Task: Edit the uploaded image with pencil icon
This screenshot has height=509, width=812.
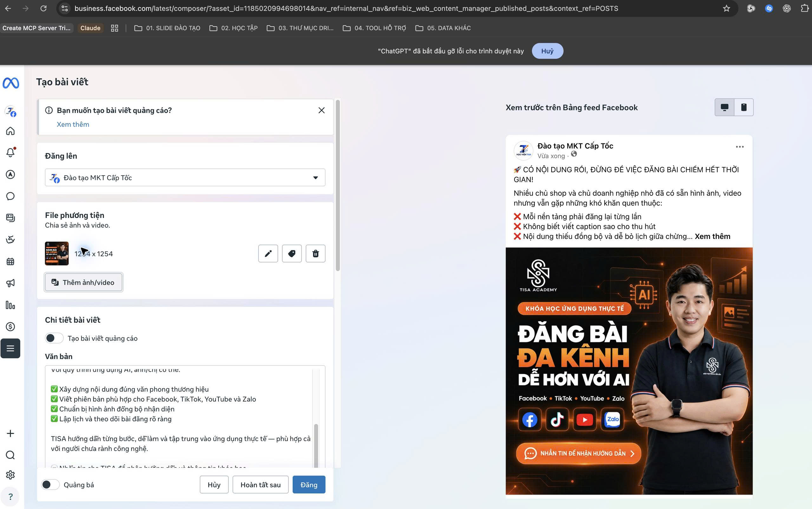Action: point(268,254)
